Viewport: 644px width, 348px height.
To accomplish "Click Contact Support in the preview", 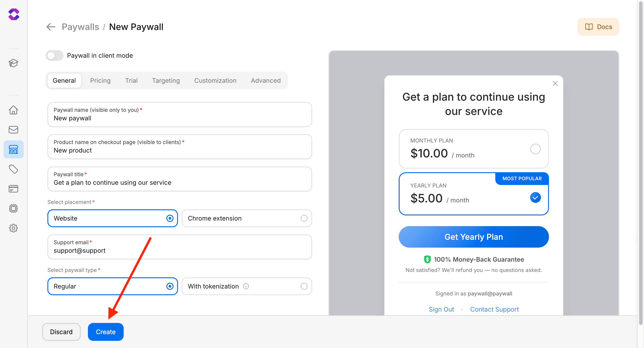I will [494, 309].
